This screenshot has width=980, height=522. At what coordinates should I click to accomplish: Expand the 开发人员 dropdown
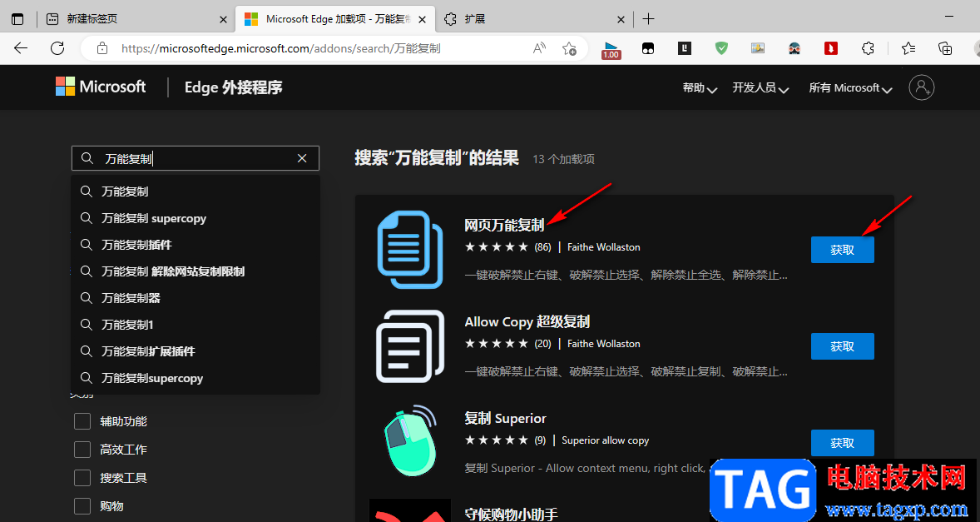click(x=760, y=88)
